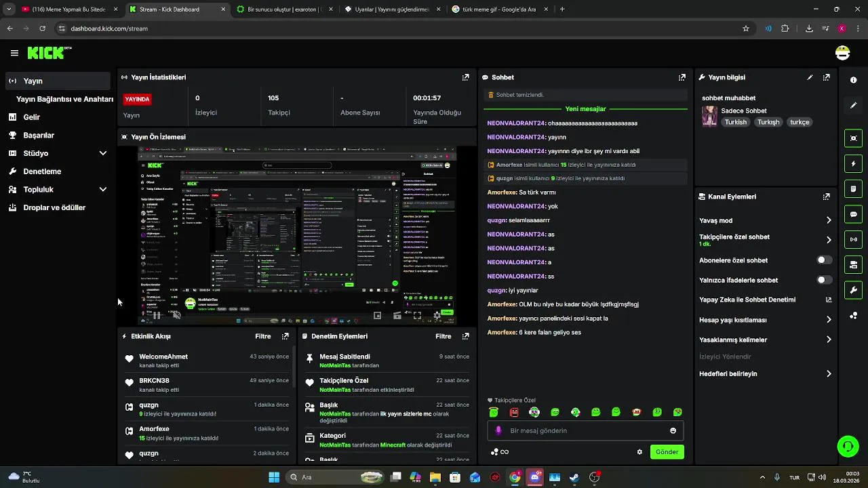868x488 pixels.
Task: Pop out the Yayın İstatistikleri panel
Action: click(x=465, y=77)
